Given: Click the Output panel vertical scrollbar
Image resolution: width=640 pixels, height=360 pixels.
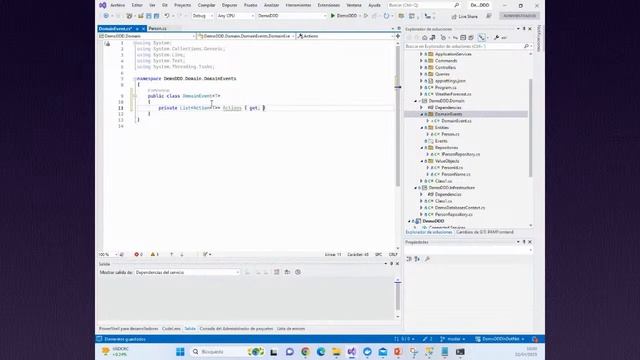Looking at the screenshot, I should [x=398, y=298].
